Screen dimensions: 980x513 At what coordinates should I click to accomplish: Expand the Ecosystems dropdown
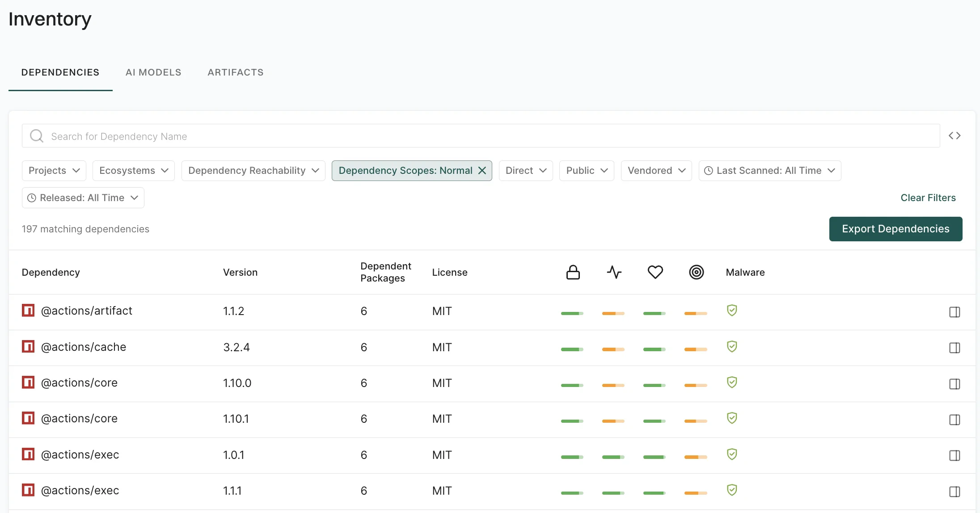point(133,170)
